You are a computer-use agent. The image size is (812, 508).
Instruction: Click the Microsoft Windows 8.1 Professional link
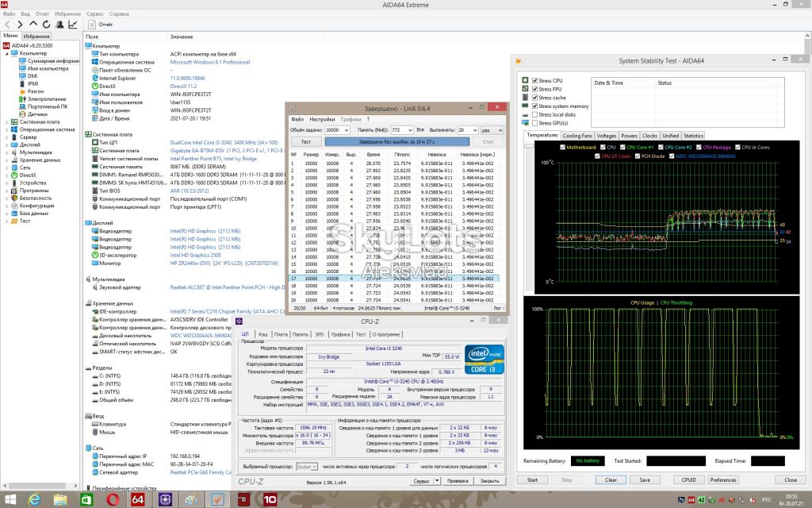click(210, 62)
